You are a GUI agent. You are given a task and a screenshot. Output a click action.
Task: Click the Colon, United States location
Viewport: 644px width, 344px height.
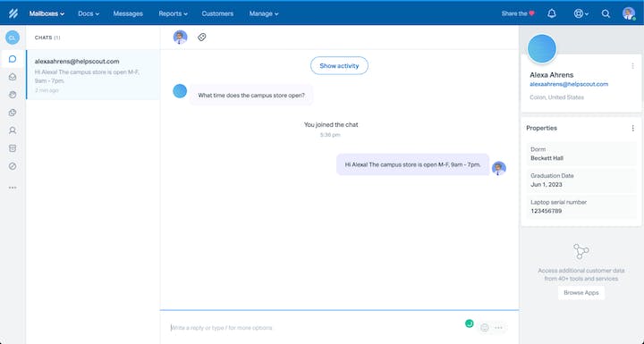click(x=556, y=97)
